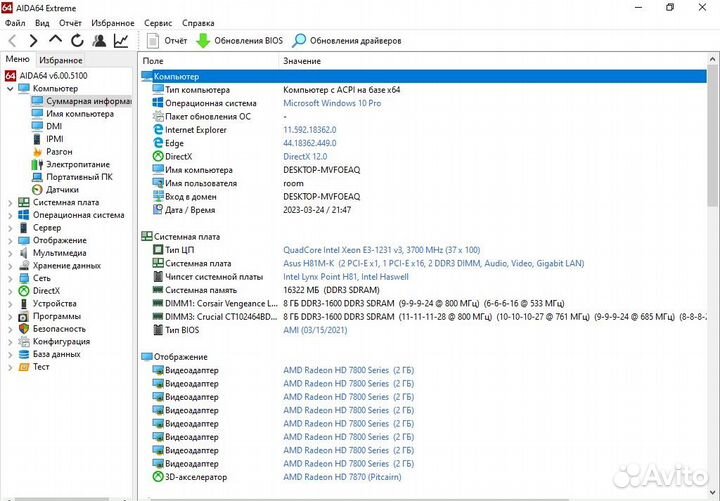This screenshot has width=720, height=501.
Task: Click the Back navigation arrow
Action: point(12,41)
